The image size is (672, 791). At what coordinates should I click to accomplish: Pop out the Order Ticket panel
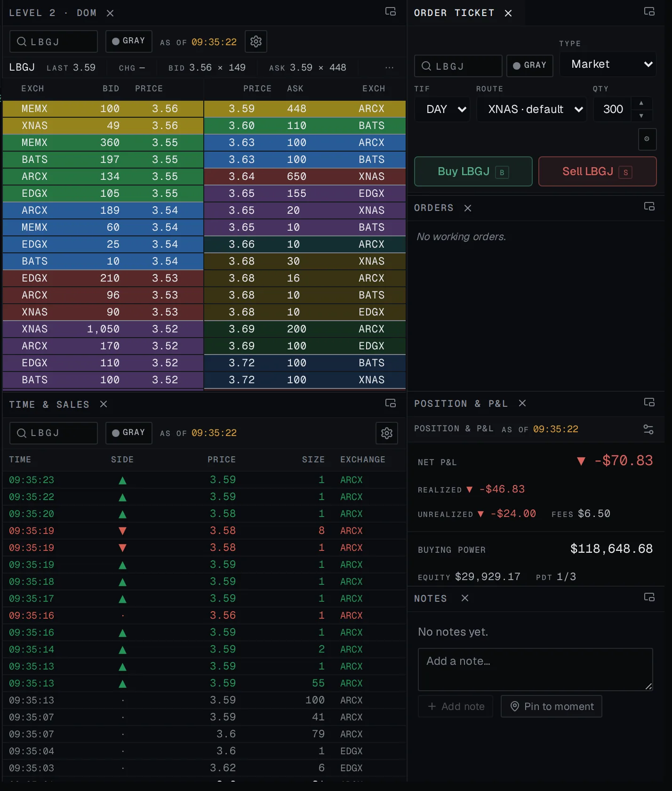tap(649, 11)
